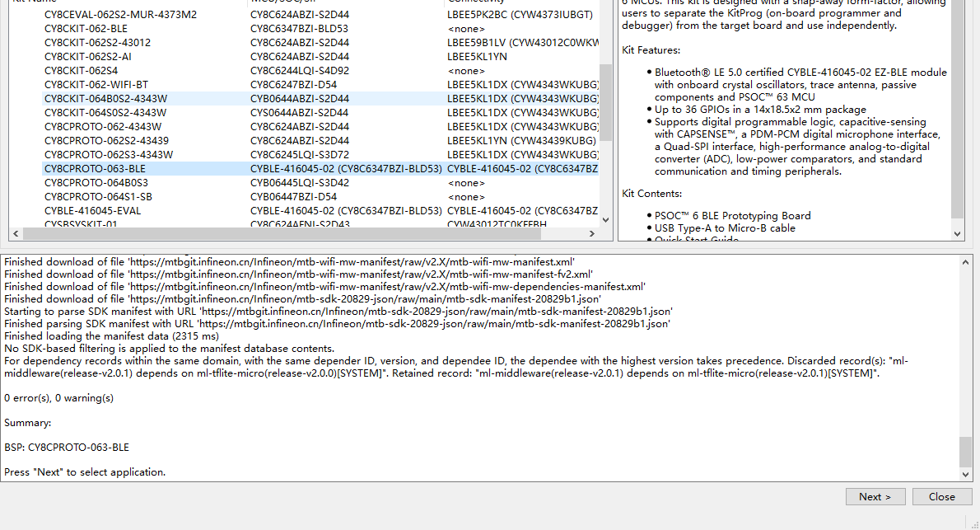This screenshot has height=530, width=980.
Task: Click MCU cell CYS0644ABZI-S2D44
Action: tap(300, 113)
